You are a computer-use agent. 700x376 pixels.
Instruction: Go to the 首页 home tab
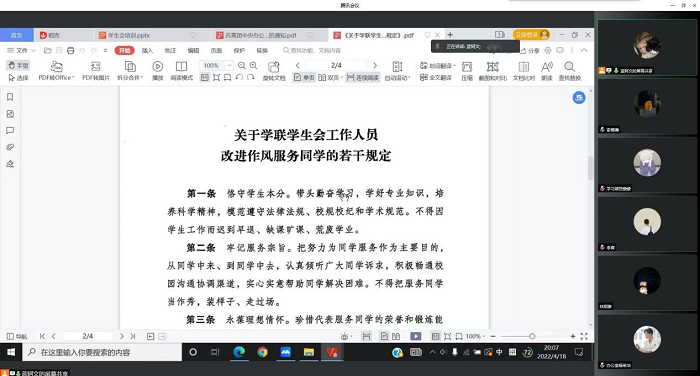pyautogui.click(x=17, y=35)
